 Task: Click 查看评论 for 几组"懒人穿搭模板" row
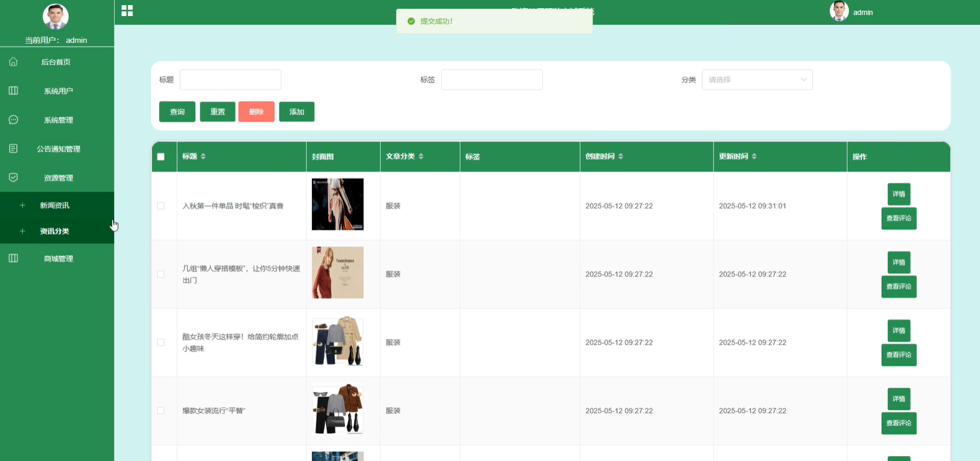(x=899, y=286)
